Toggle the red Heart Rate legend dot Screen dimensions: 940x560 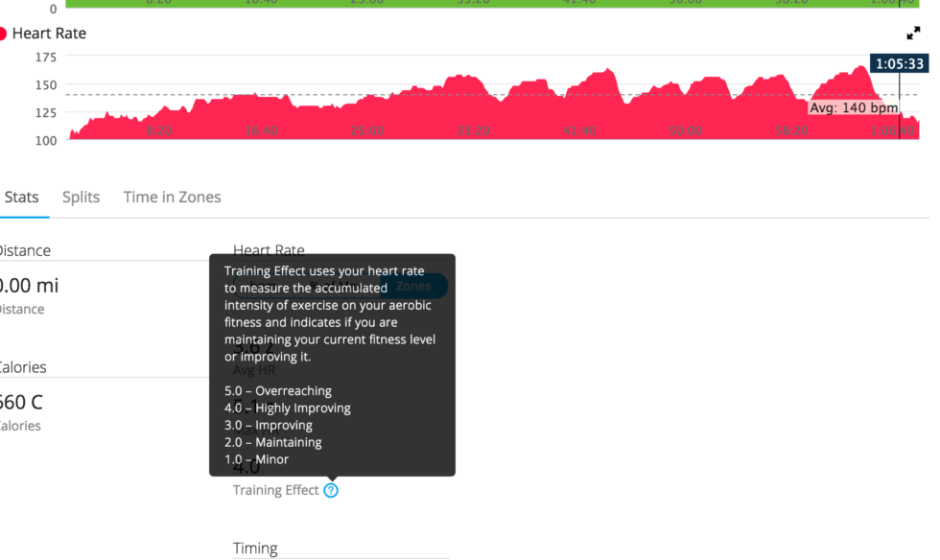[2, 34]
